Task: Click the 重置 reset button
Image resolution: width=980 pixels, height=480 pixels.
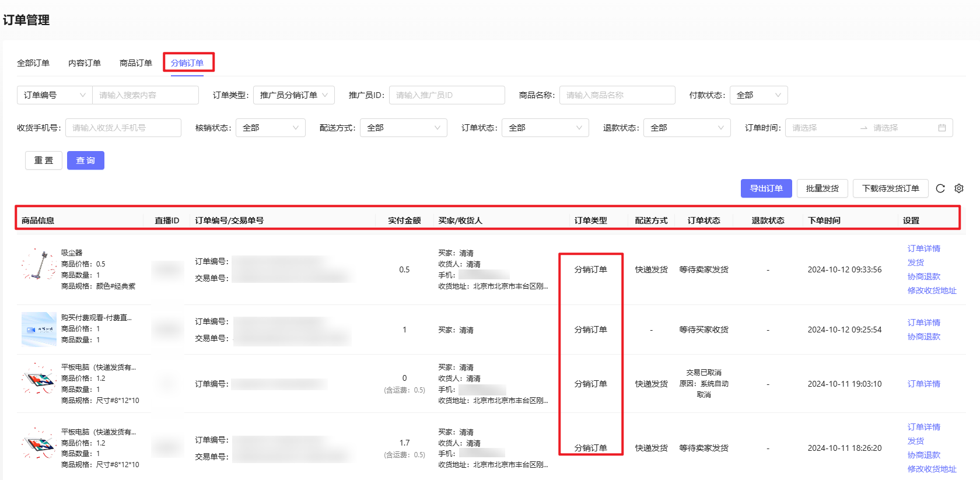Action: 44,160
